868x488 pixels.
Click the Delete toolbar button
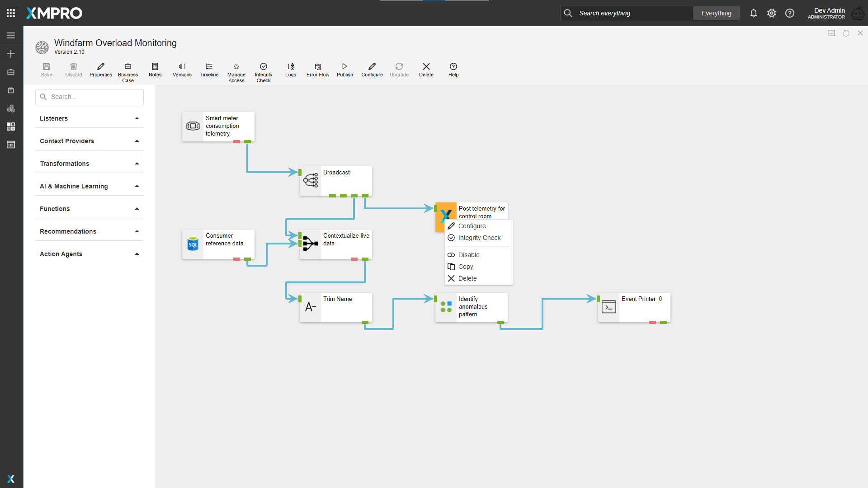pos(426,70)
